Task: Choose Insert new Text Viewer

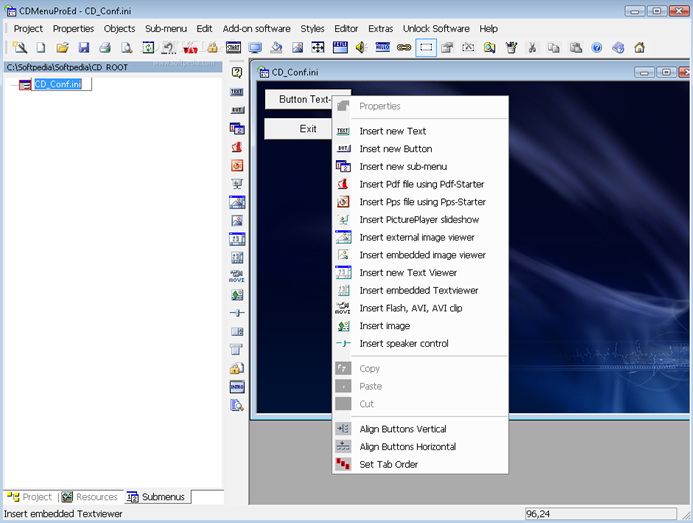Action: pos(420,273)
